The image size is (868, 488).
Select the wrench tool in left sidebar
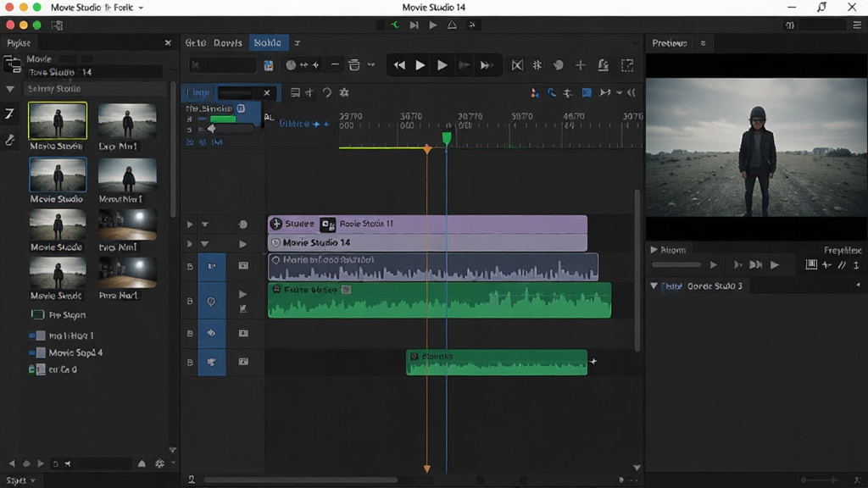pos(9,140)
